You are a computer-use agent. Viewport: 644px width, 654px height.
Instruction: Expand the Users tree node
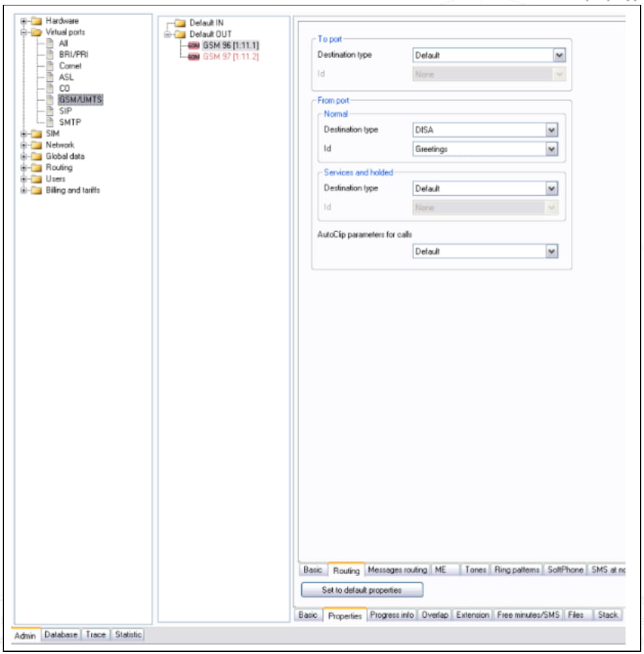[x=24, y=179]
